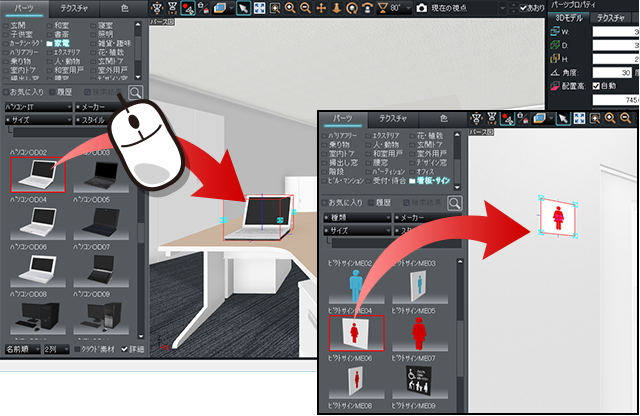Click the camera viewpoint icon
The height and width of the screenshot is (416, 640).
click(421, 8)
